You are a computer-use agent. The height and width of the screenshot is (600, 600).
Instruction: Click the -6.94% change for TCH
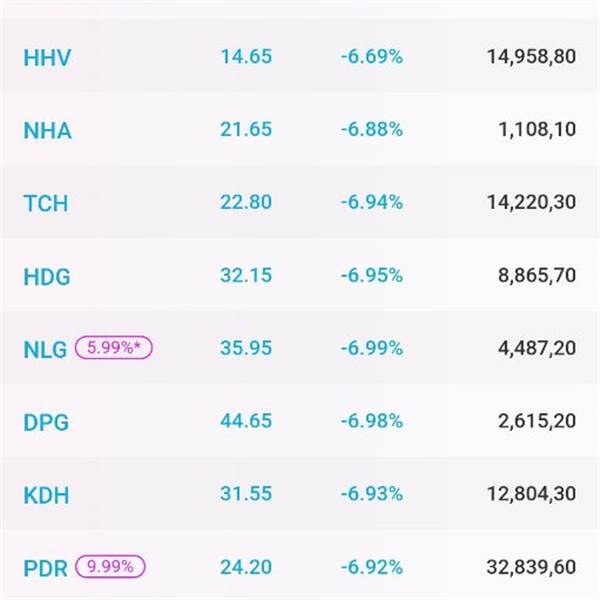point(371,202)
